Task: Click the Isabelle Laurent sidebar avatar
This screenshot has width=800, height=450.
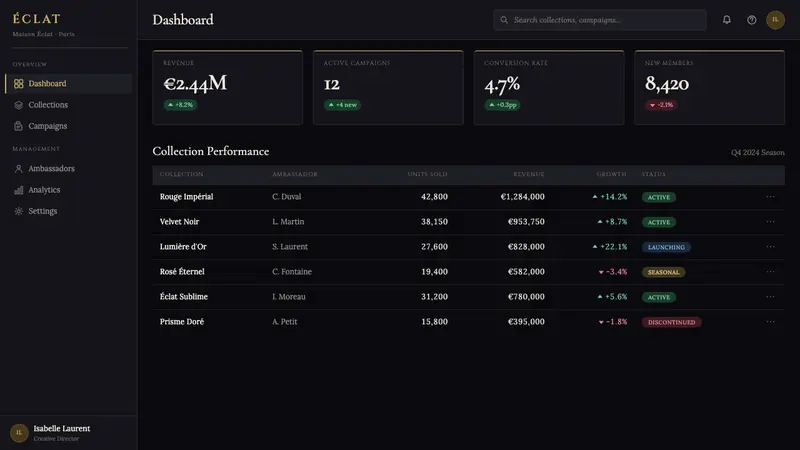Action: click(19, 433)
